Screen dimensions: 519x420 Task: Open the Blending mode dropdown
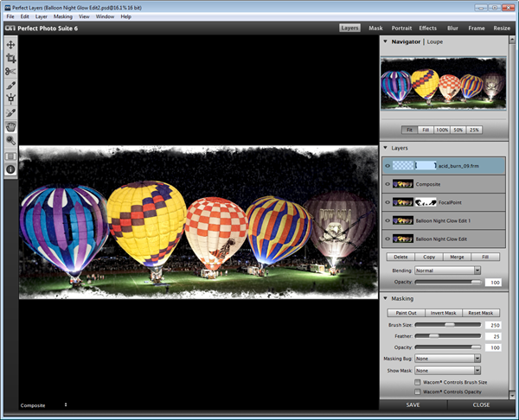point(448,270)
